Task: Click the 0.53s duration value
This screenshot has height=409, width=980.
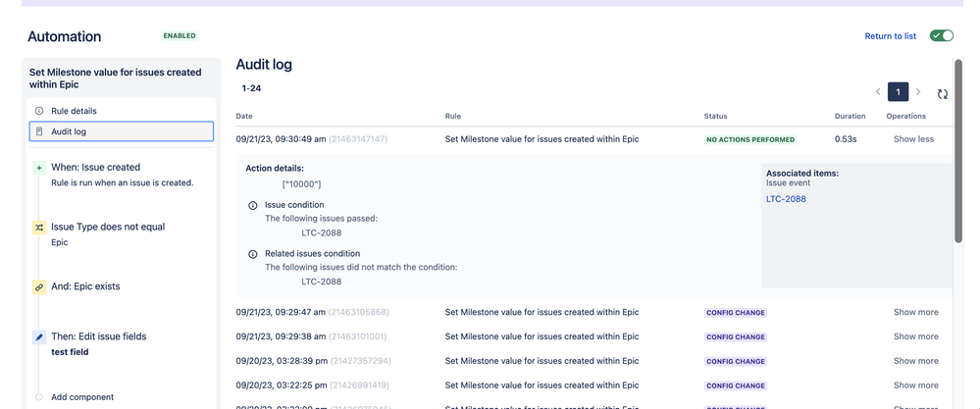Action: coord(846,139)
